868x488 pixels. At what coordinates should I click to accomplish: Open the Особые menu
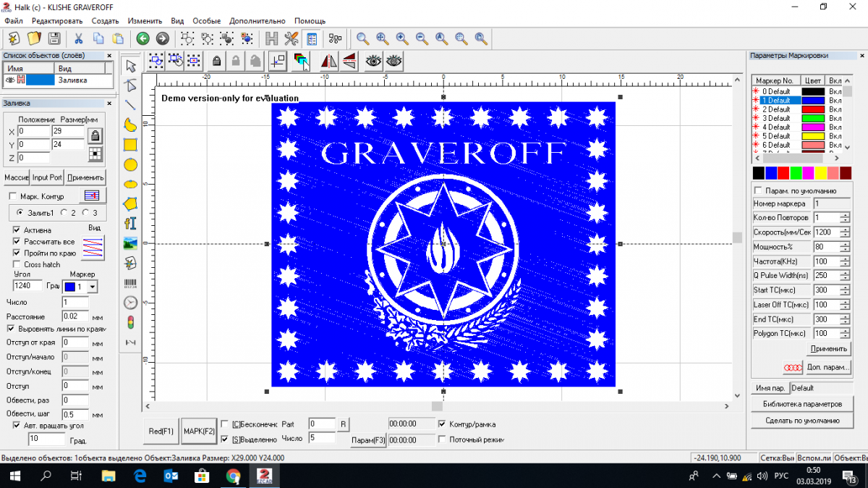tap(206, 21)
